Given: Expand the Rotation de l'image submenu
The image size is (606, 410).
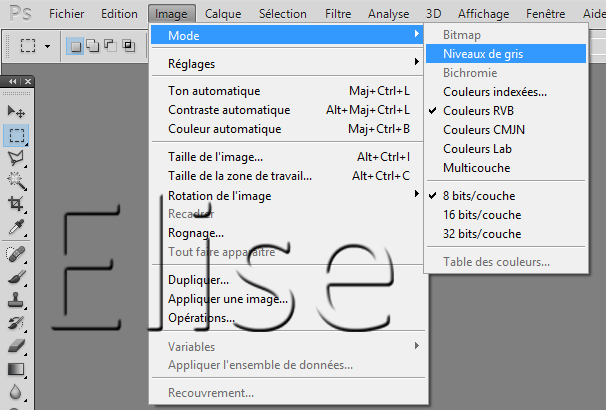Looking at the screenshot, I should [x=219, y=195].
